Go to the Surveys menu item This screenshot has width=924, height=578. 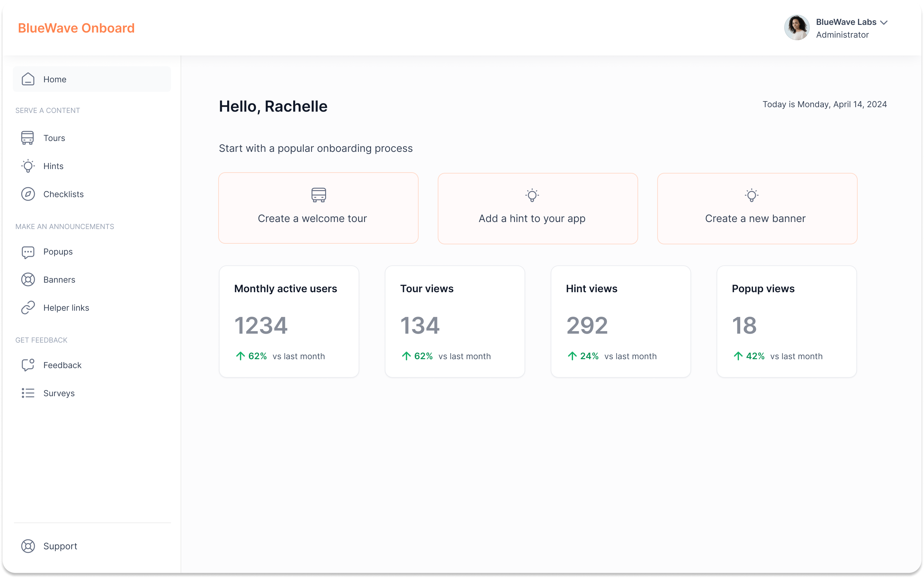59,393
